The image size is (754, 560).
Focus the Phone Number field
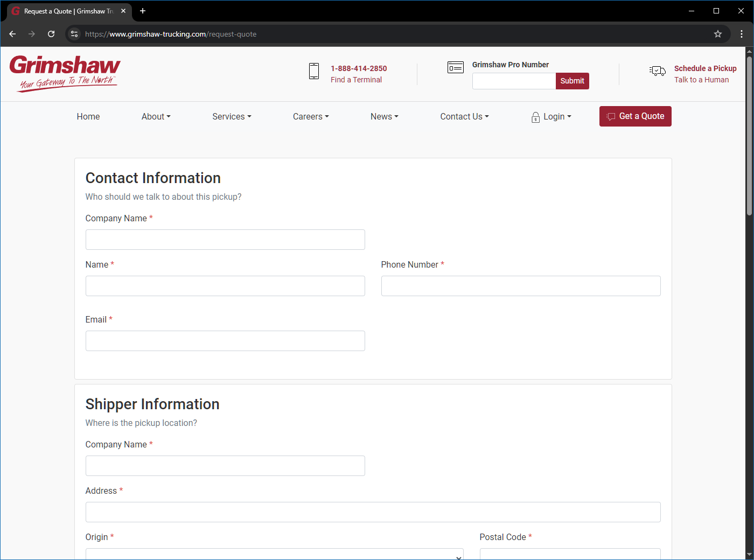[x=521, y=286]
